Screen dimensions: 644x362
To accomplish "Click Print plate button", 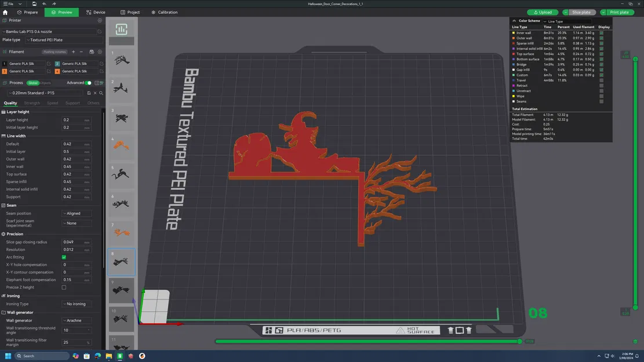I will click(x=619, y=12).
